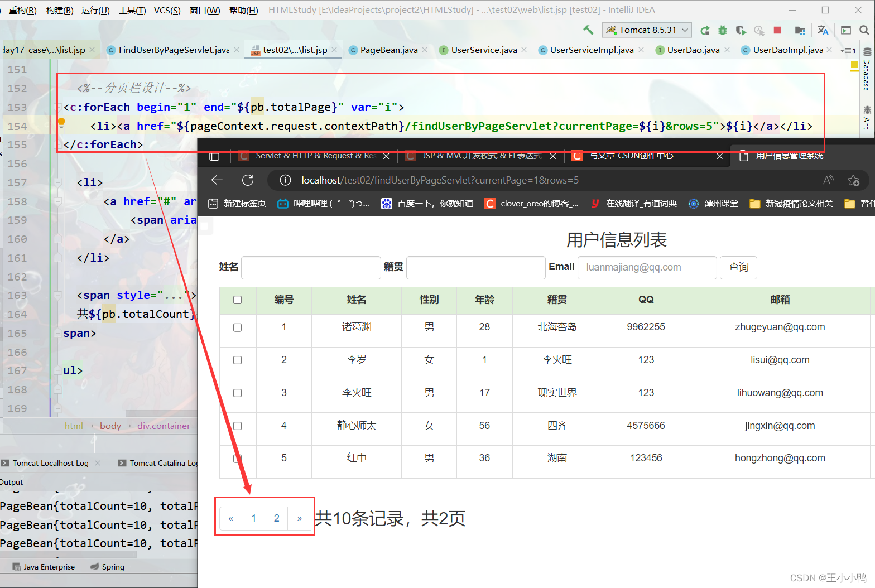
Task: Close the 'Servlet & HTTP & Request' browser tab
Action: (386, 156)
